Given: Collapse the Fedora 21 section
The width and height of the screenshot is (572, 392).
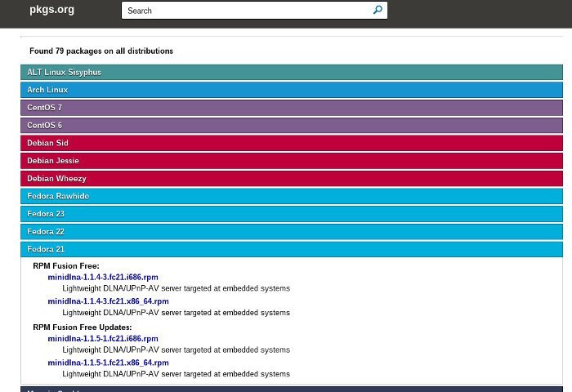Looking at the screenshot, I should 292,249.
